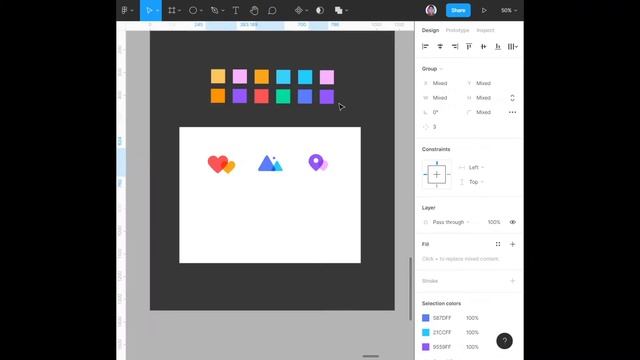The height and width of the screenshot is (360, 640).
Task: Click the Width field
Action: (441, 98)
